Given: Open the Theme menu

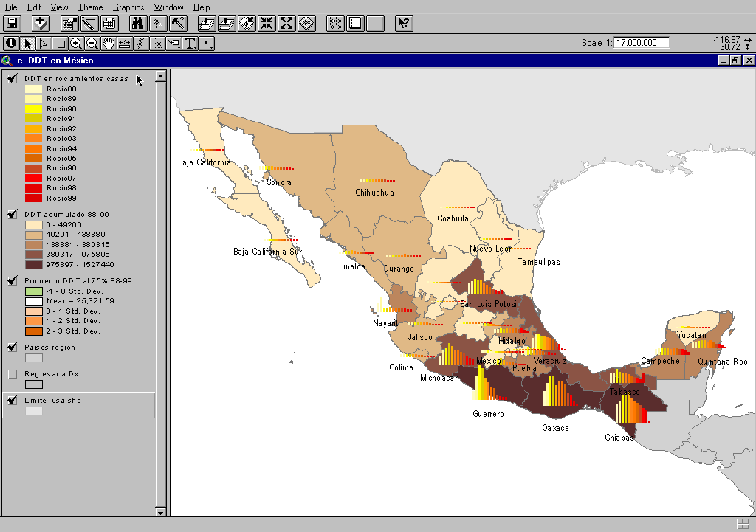Looking at the screenshot, I should [91, 7].
